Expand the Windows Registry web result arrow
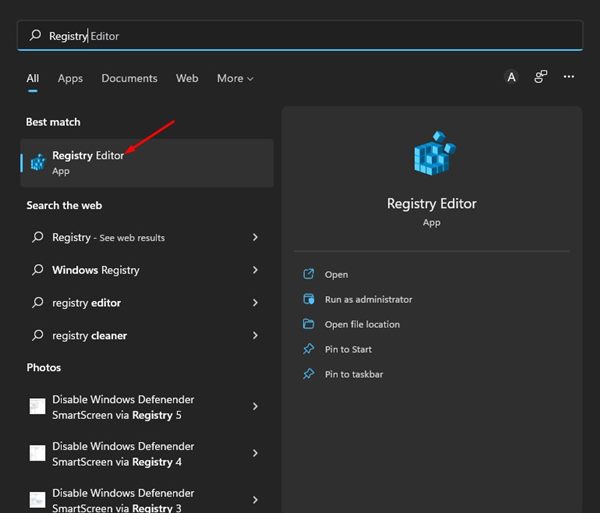Screen dimensions: 600x513 coord(255,270)
